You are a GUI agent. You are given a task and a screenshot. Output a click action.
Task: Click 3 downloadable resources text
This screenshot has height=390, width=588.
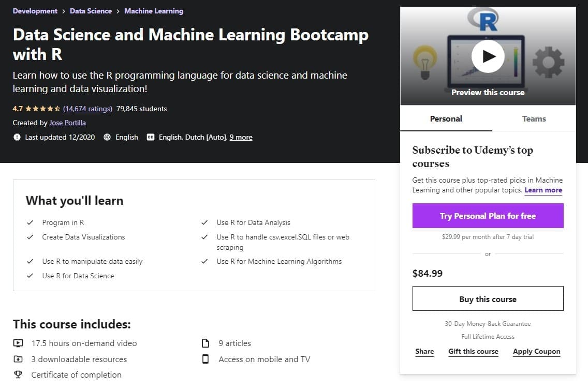[79, 359]
